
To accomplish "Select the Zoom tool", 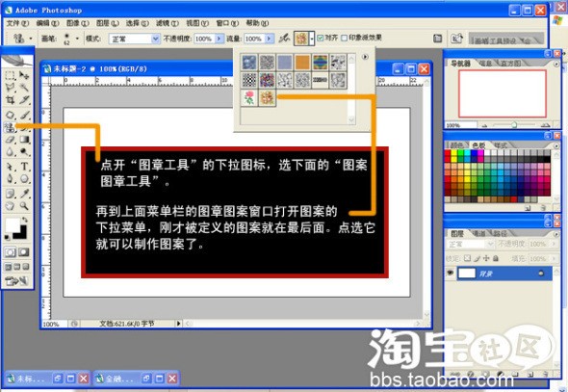I will [x=24, y=206].
